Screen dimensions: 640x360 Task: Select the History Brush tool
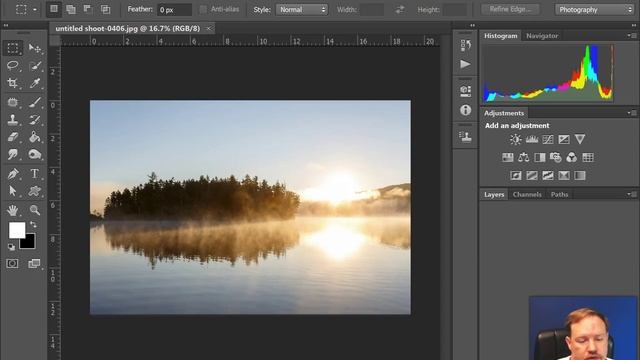pos(35,120)
